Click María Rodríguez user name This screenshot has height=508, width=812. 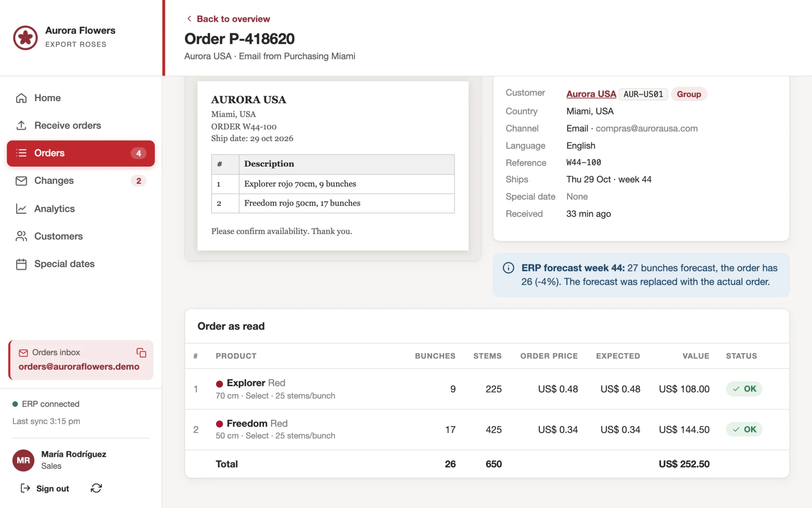(x=73, y=454)
